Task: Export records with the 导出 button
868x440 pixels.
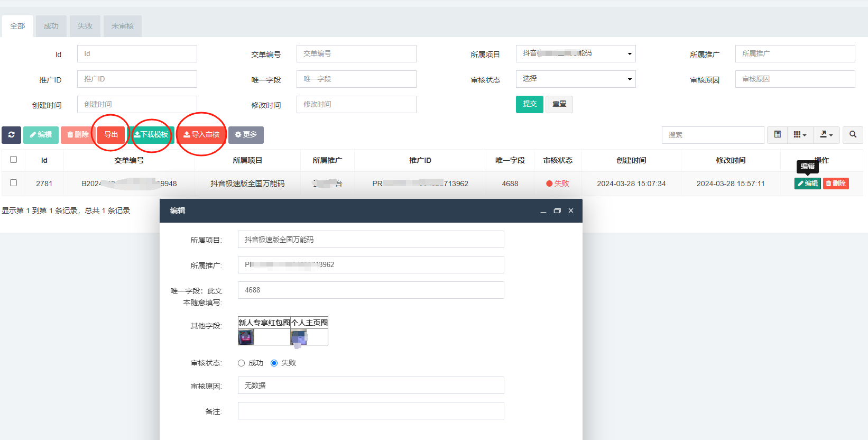Action: pos(111,135)
